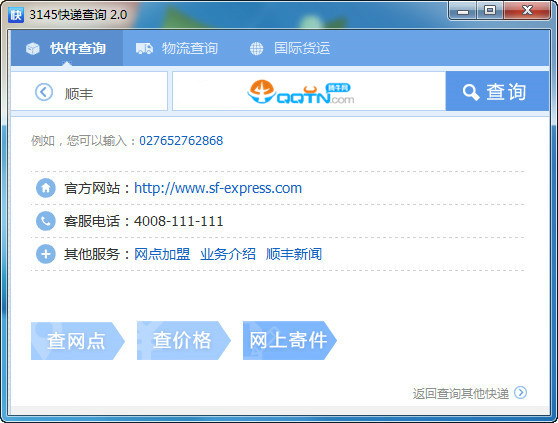Click the globe icon for 国际货运
Image resolution: width=558 pixels, height=423 pixels.
tap(256, 49)
